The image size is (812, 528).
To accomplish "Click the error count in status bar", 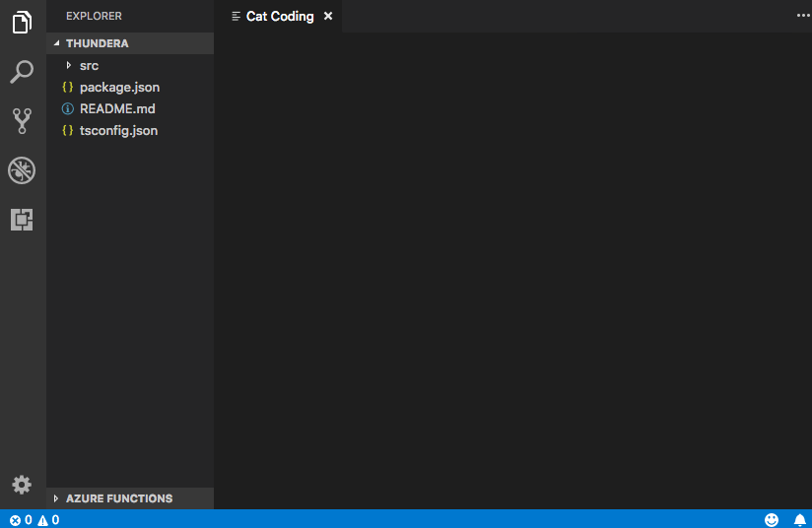I will tap(21, 519).
